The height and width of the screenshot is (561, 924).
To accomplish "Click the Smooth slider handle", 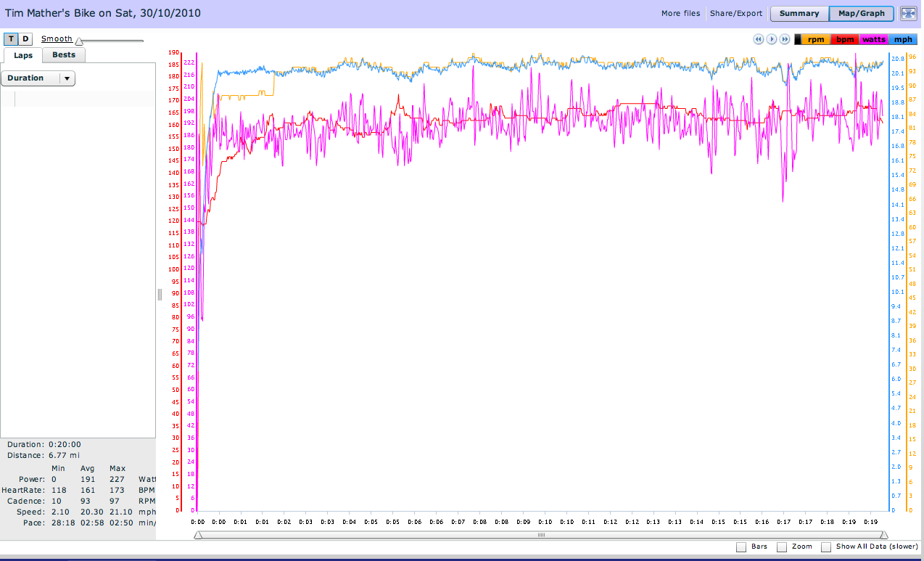I will coord(79,42).
